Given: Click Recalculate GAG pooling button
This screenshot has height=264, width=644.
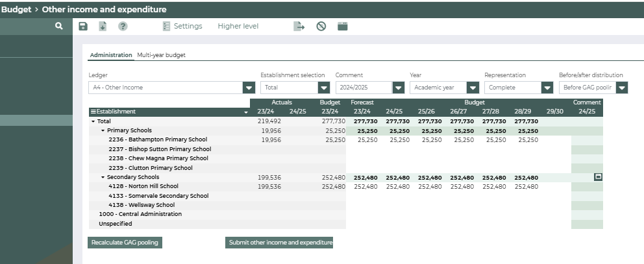Looking at the screenshot, I should point(125,243).
